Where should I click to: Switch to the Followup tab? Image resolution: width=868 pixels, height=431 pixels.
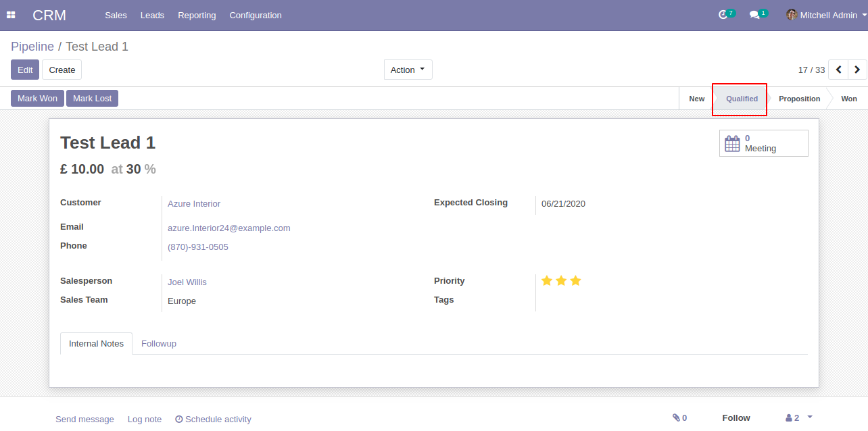click(159, 343)
